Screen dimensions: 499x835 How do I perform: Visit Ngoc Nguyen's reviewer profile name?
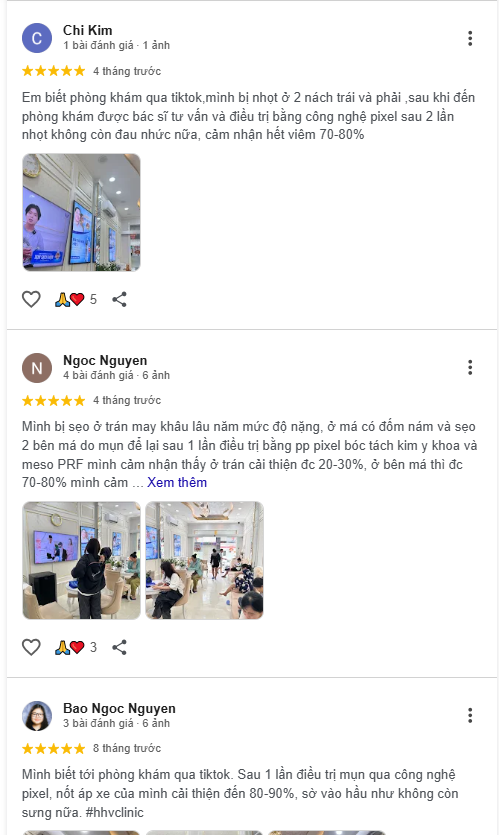[105, 361]
